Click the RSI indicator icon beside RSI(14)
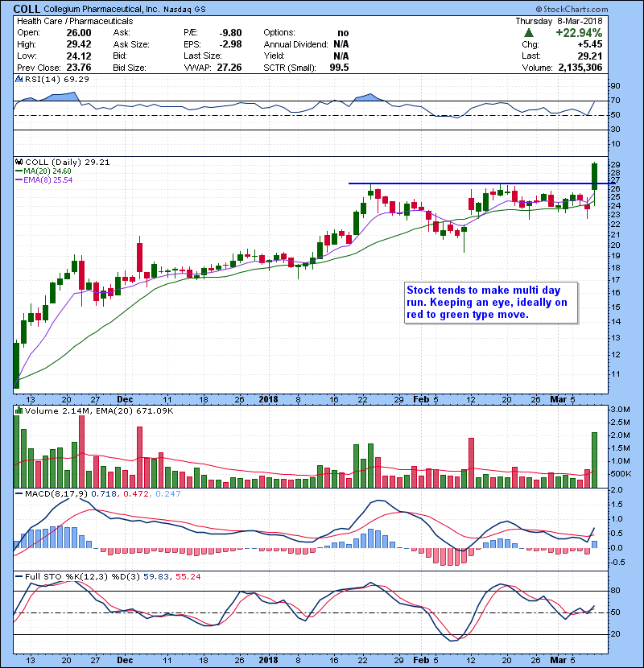This screenshot has height=668, width=644. point(19,79)
